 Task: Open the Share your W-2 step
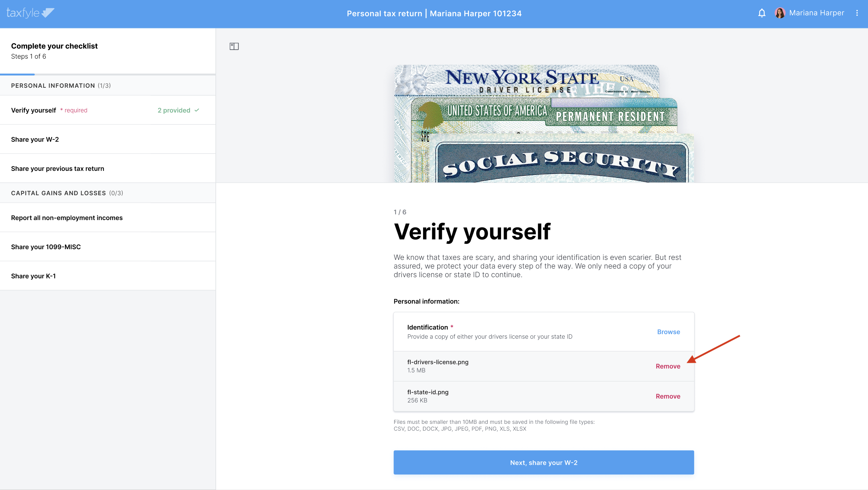coord(108,139)
